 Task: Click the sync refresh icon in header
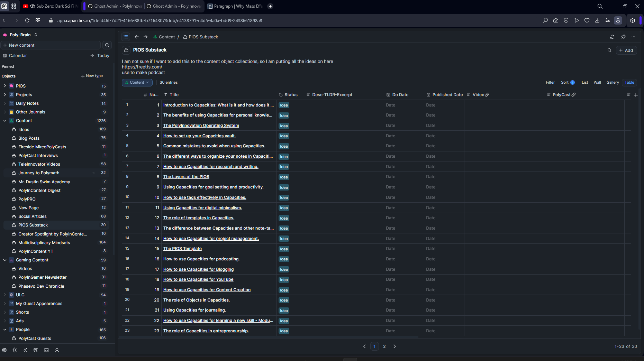click(x=612, y=37)
